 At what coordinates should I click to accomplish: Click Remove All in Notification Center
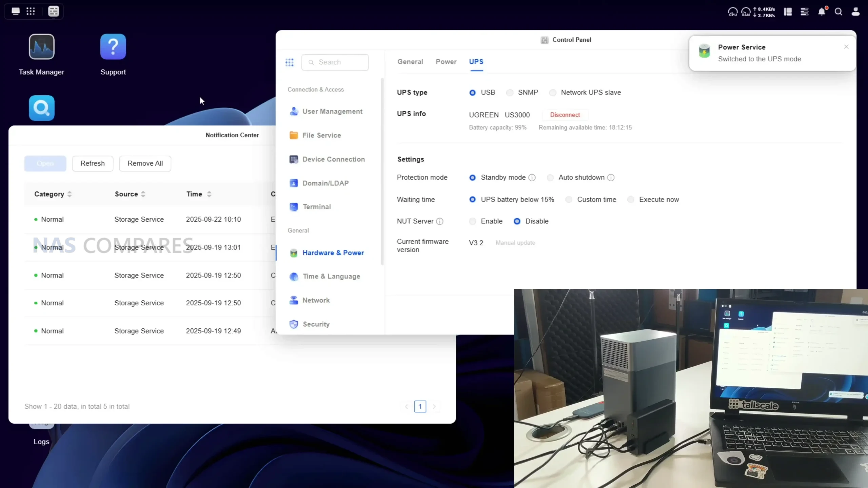pos(145,163)
